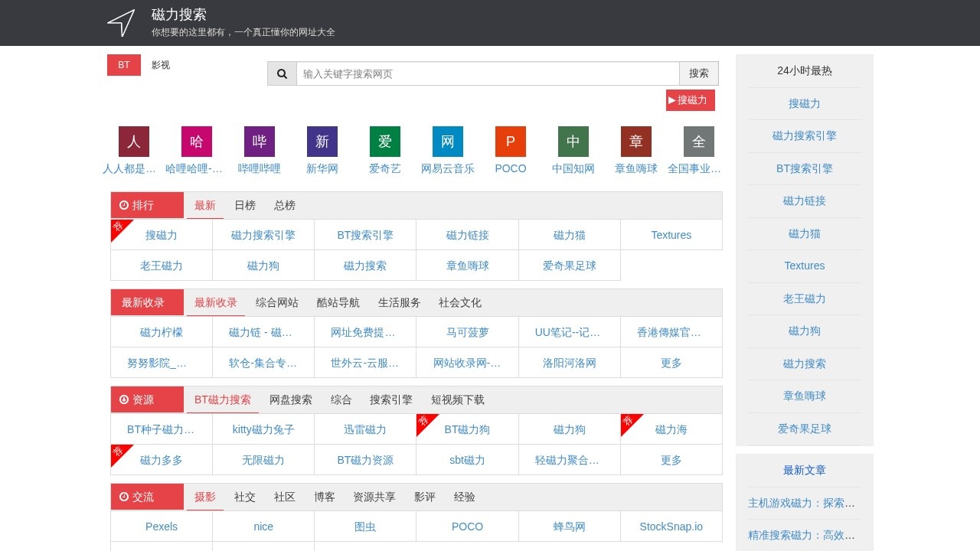980x551 pixels.
Task: Open the 磁力海 link
Action: (671, 429)
